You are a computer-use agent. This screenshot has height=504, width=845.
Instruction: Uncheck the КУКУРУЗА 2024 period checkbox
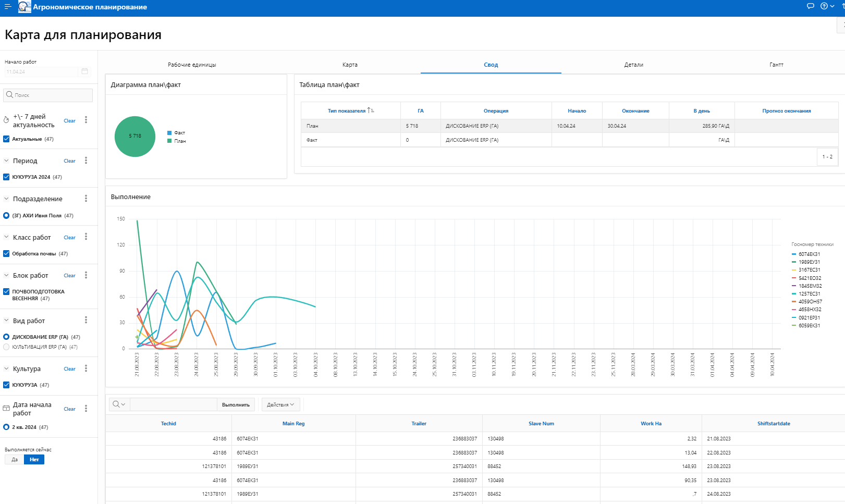pos(6,177)
